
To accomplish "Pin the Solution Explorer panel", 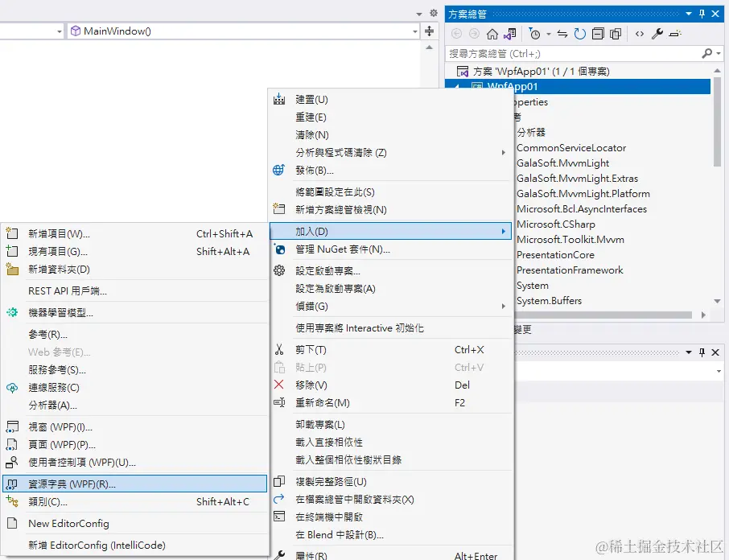I will [702, 13].
